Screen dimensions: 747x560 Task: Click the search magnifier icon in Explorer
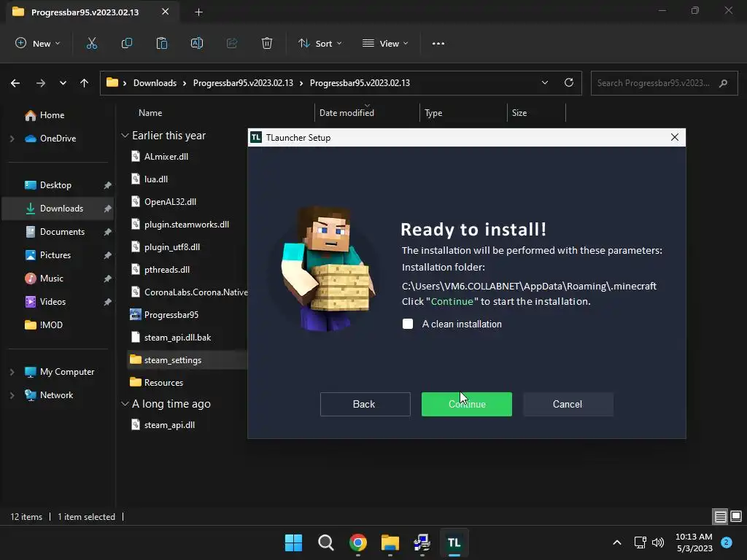point(724,83)
